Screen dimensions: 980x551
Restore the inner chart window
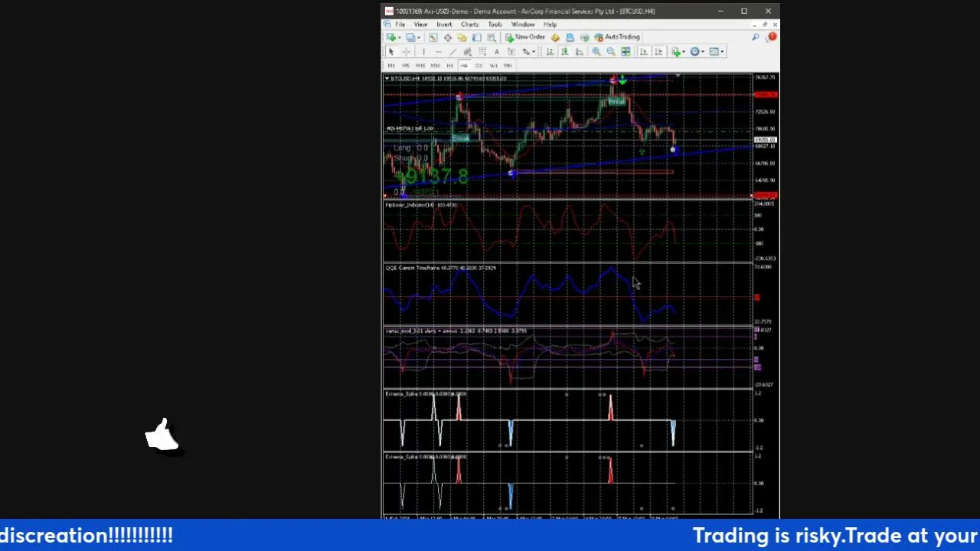point(764,24)
